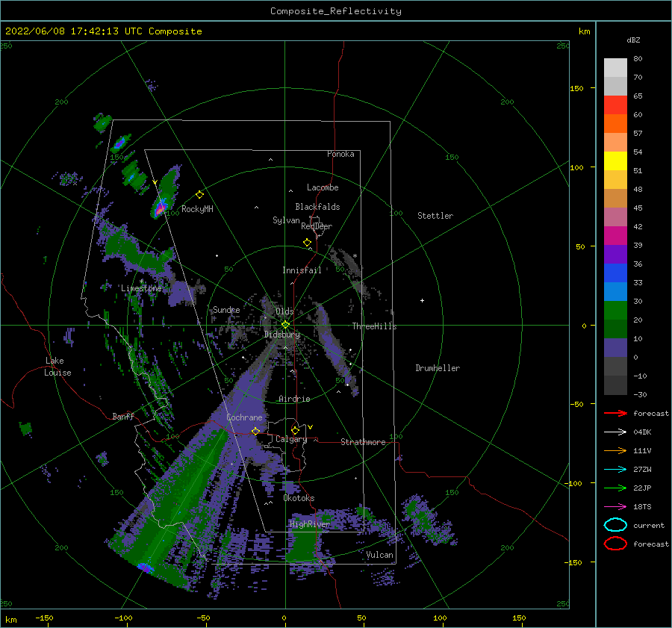Screen dimensions: 672x628
Task: Click the Sundre label
Action: coord(226,309)
